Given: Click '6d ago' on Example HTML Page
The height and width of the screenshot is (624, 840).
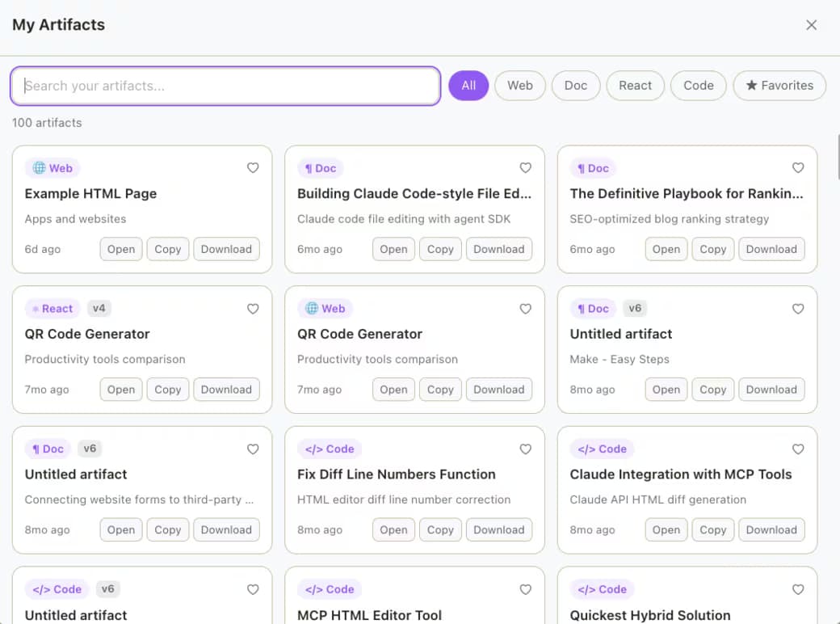Looking at the screenshot, I should tap(43, 249).
